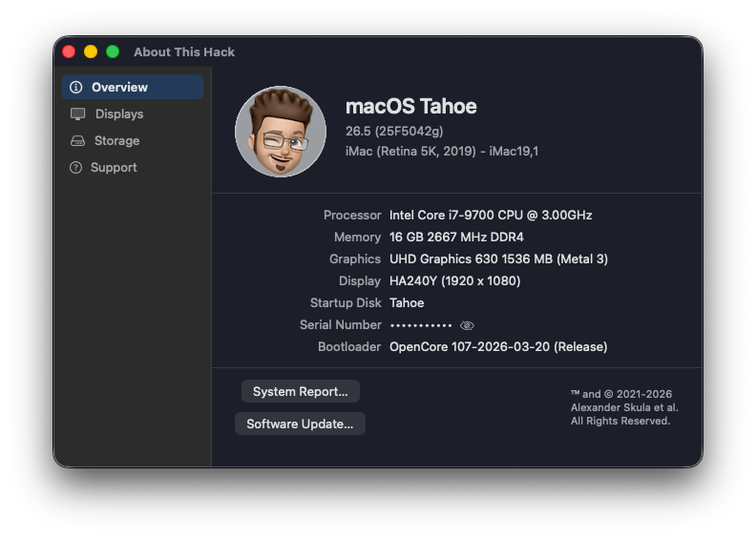Reveal serial number with eye icon

tap(467, 325)
